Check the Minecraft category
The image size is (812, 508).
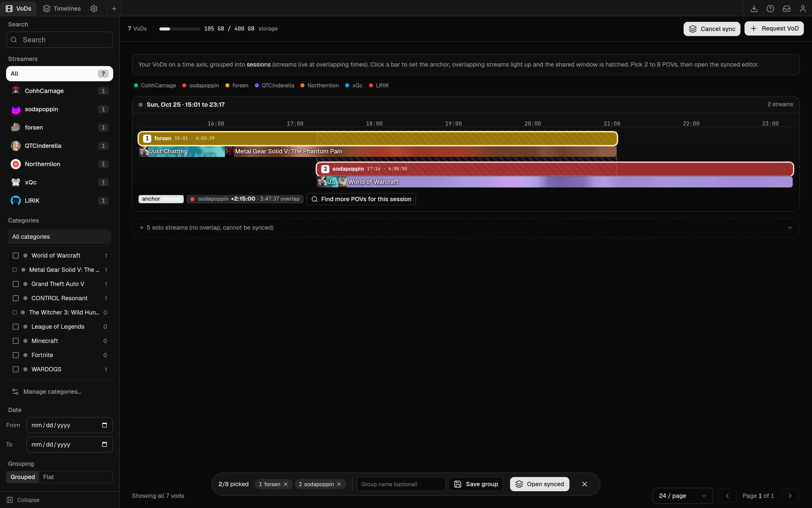pyautogui.click(x=15, y=341)
